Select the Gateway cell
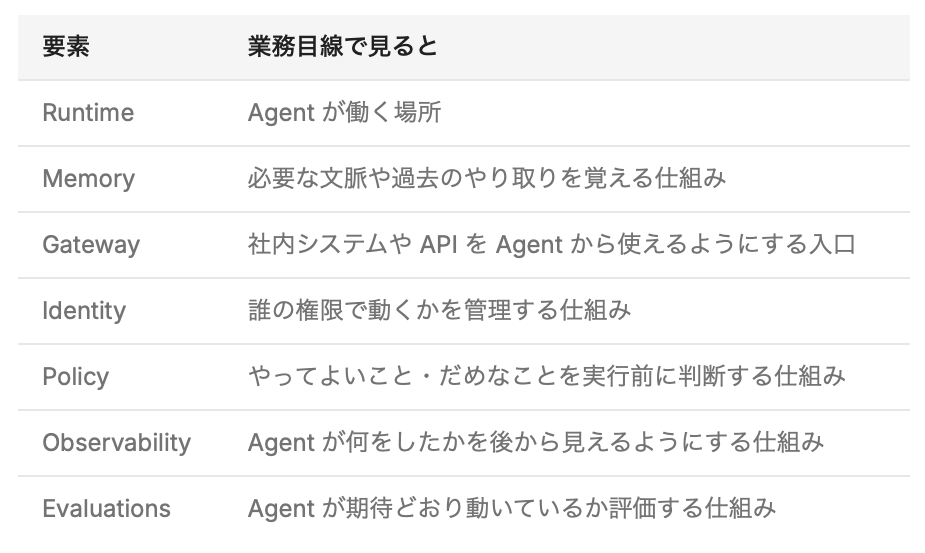 point(91,245)
